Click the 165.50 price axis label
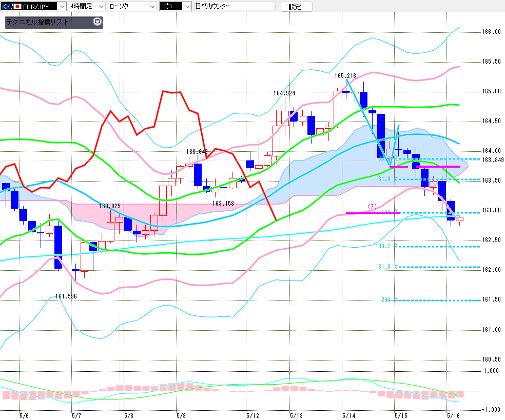Image resolution: width=505 pixels, height=420 pixels. click(492, 62)
